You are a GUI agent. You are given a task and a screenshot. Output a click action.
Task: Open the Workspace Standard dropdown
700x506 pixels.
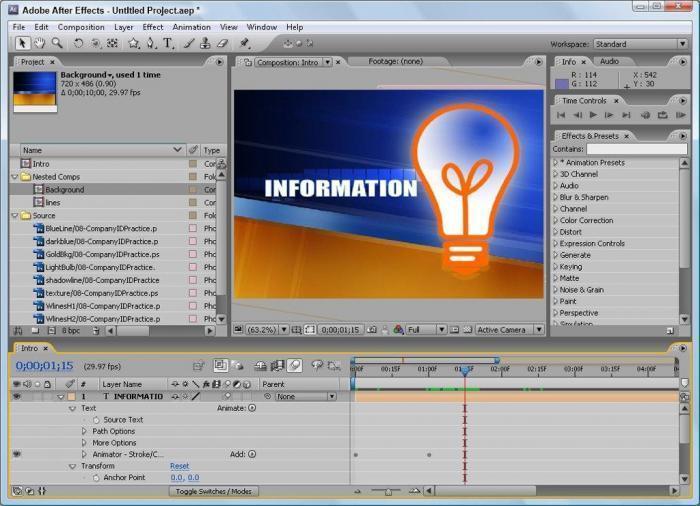click(640, 44)
